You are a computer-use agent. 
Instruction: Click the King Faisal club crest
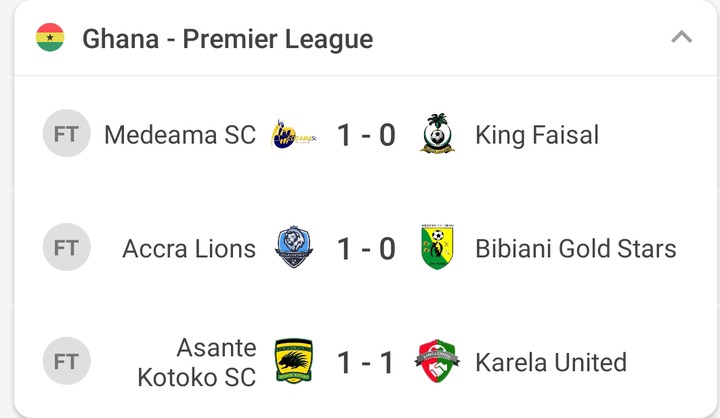pos(437,134)
